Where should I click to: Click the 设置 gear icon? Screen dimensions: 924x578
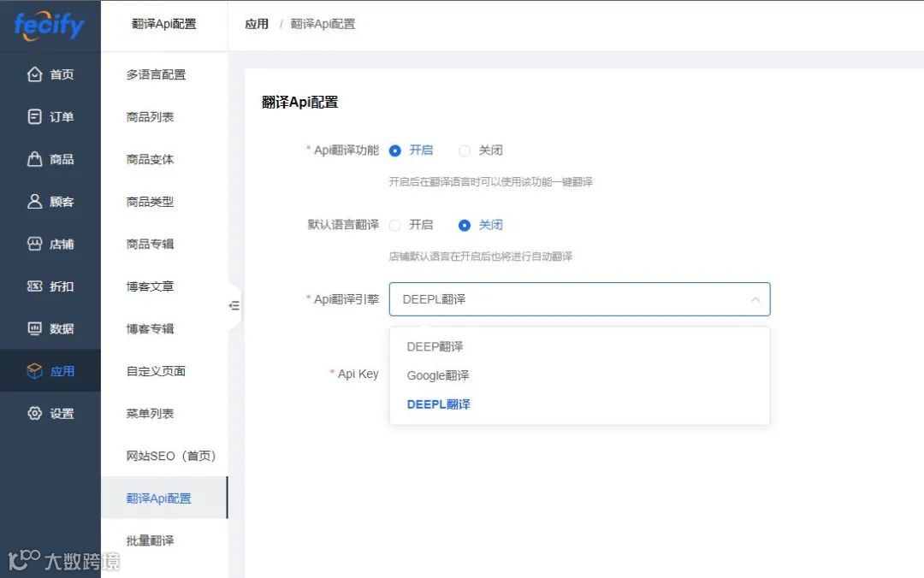click(35, 414)
